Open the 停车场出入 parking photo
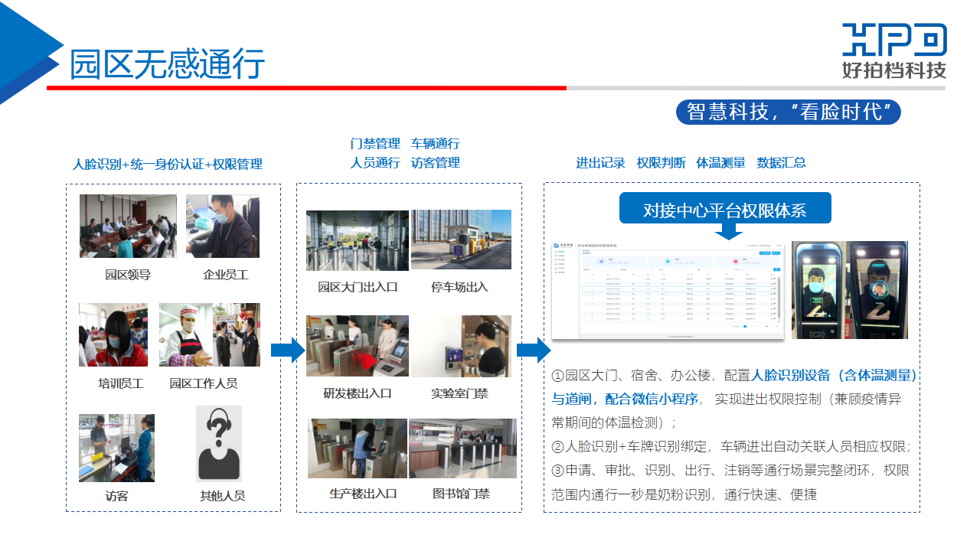Image resolution: width=980 pixels, height=551 pixels. (461, 240)
